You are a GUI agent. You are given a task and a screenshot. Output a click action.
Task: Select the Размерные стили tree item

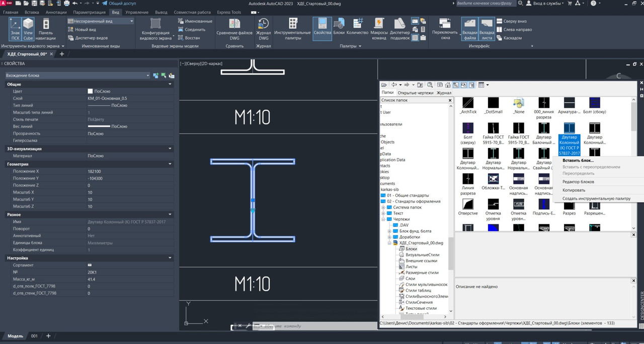(422, 272)
